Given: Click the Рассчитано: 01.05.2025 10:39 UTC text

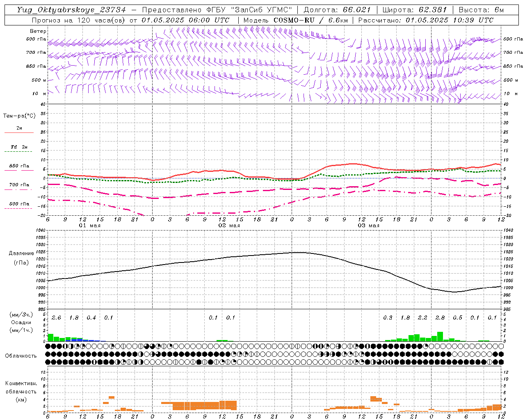Looking at the screenshot, I should click(x=426, y=20).
